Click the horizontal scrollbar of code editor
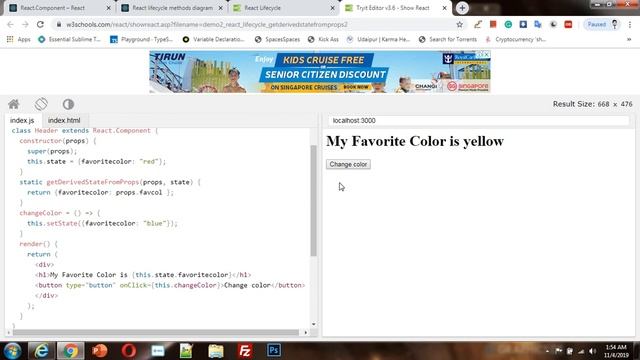 coord(156,332)
